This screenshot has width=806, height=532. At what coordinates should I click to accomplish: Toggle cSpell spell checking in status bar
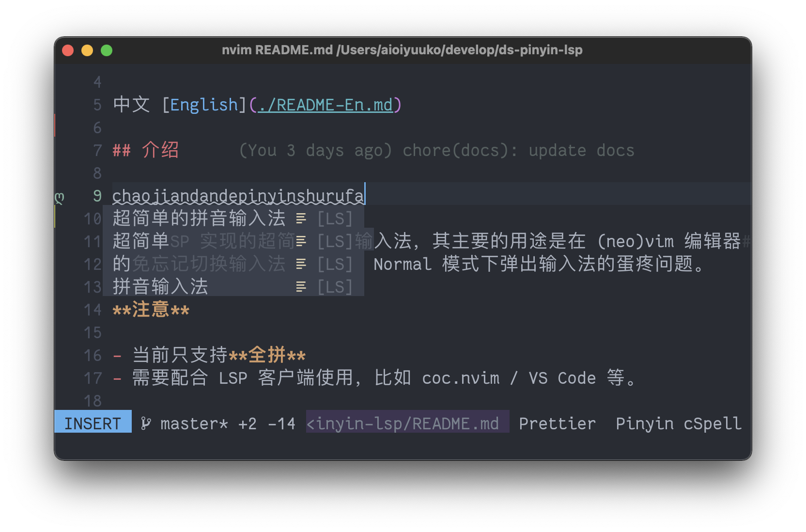tap(712, 423)
